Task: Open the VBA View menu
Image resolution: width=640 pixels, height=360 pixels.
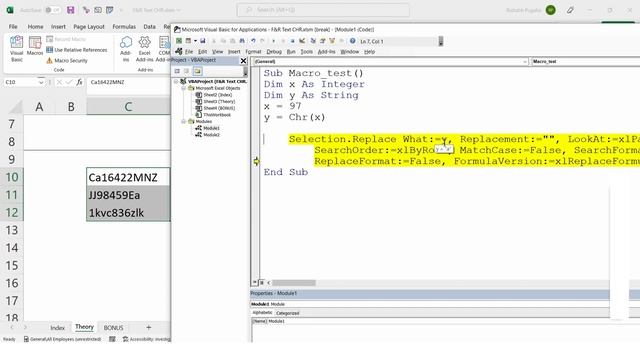Action: click(x=218, y=52)
